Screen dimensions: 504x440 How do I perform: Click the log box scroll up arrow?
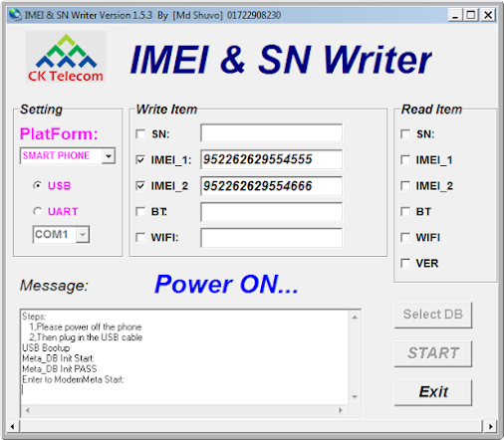tap(355, 318)
